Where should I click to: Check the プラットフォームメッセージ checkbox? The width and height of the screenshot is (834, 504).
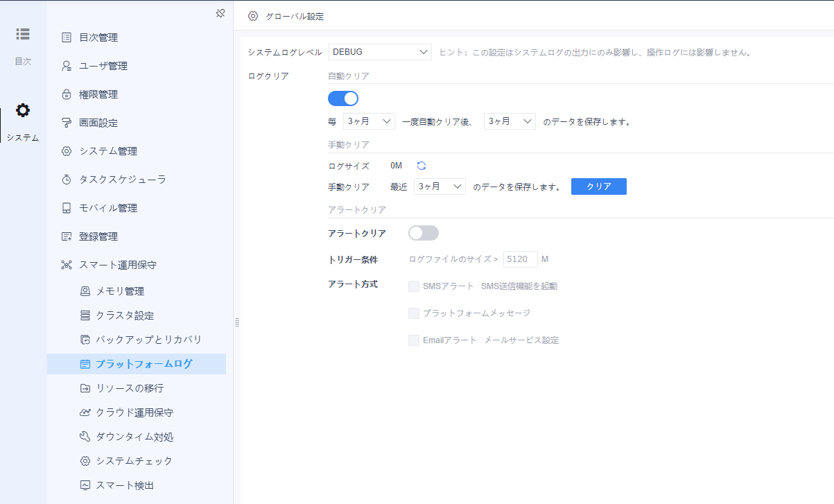(414, 313)
